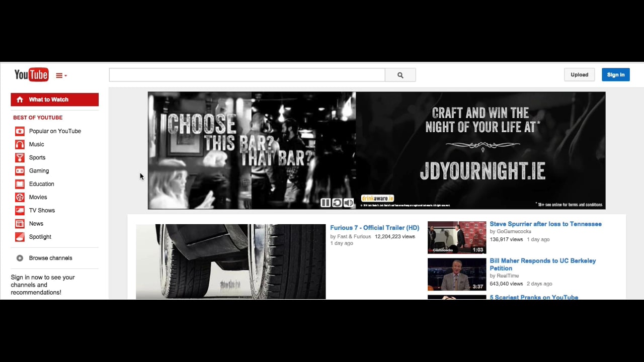Image resolution: width=644 pixels, height=362 pixels.
Task: Open the Movies category
Action: click(x=38, y=197)
